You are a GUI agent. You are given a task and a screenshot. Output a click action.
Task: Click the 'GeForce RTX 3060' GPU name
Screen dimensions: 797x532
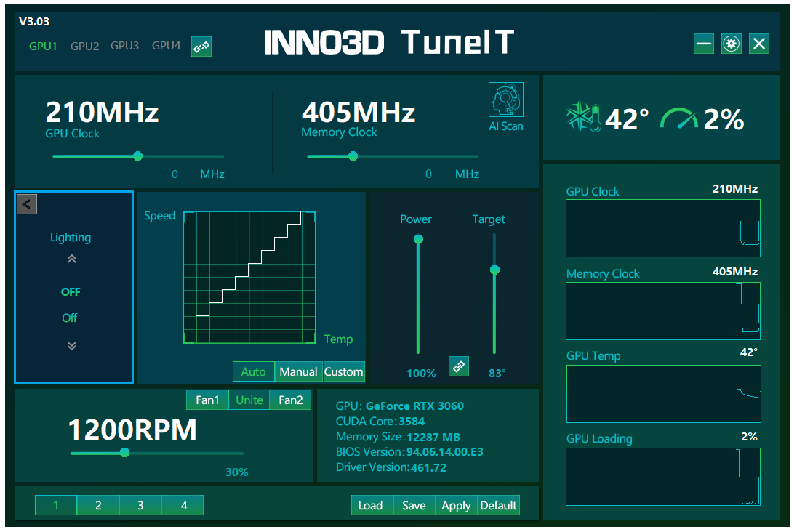pos(414,406)
